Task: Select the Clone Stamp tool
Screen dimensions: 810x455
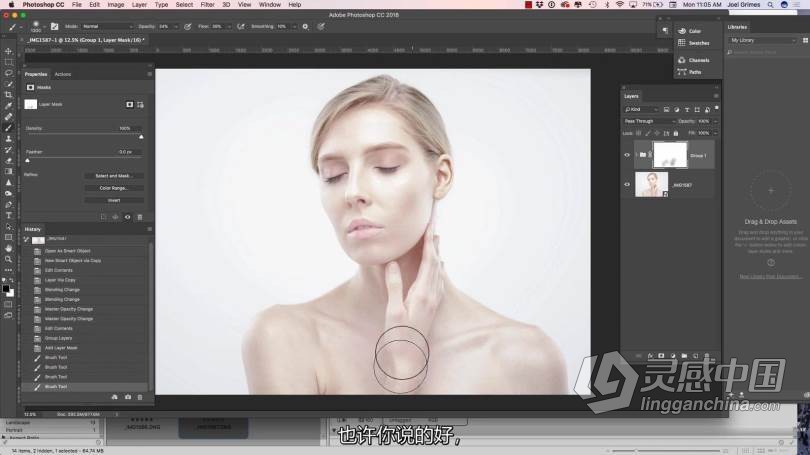Action: pyautogui.click(x=8, y=138)
